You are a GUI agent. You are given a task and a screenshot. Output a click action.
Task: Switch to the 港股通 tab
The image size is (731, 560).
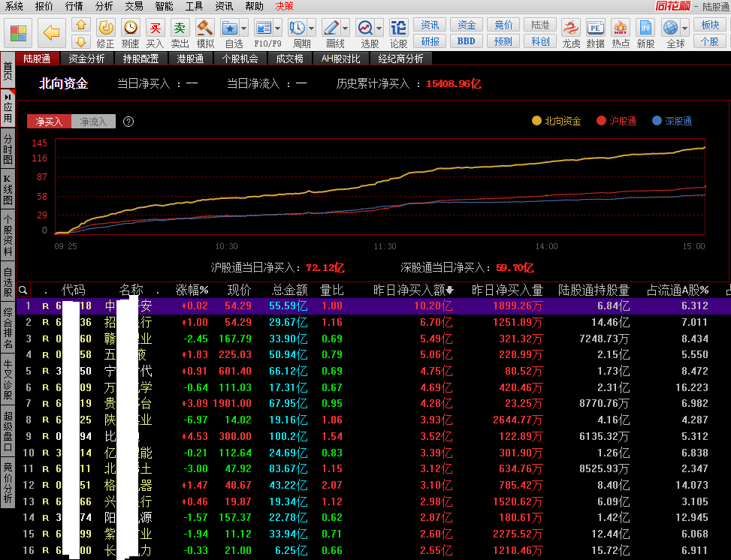[x=190, y=59]
